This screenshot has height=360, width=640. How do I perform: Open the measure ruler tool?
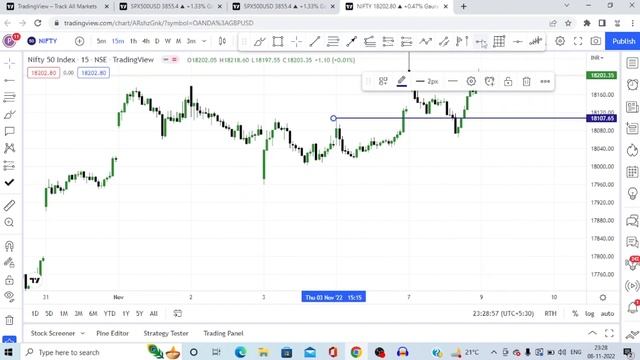[9, 205]
